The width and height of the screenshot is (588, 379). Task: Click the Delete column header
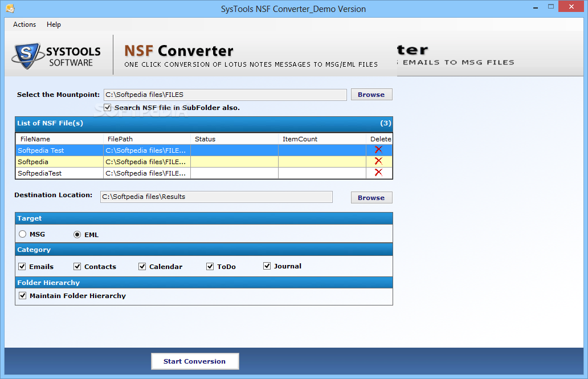point(381,139)
